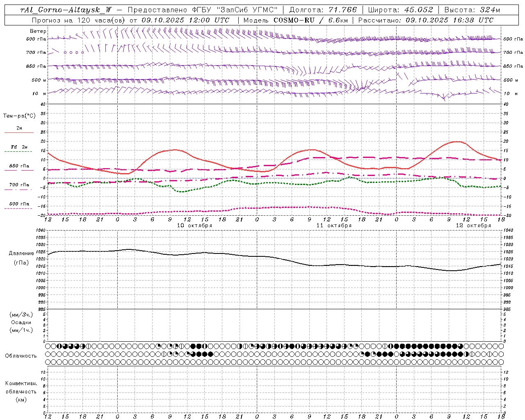Click the Высота: 324м value
The image size is (525, 420).
click(x=472, y=10)
